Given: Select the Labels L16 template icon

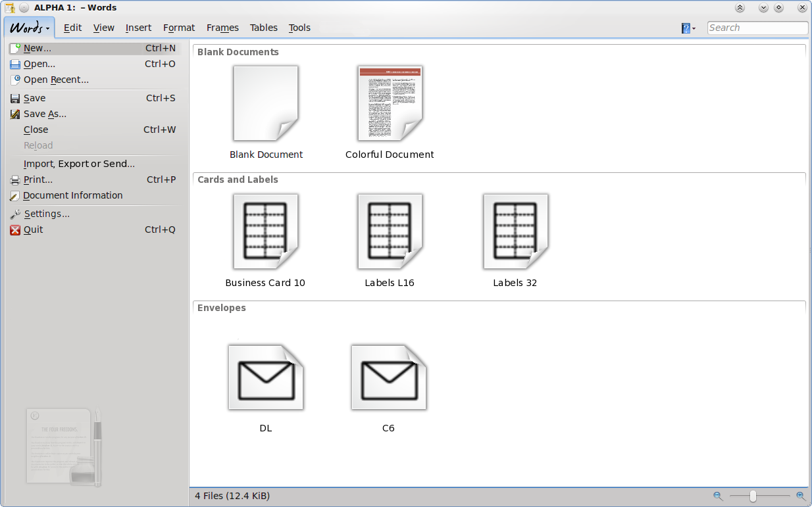Looking at the screenshot, I should [x=390, y=231].
